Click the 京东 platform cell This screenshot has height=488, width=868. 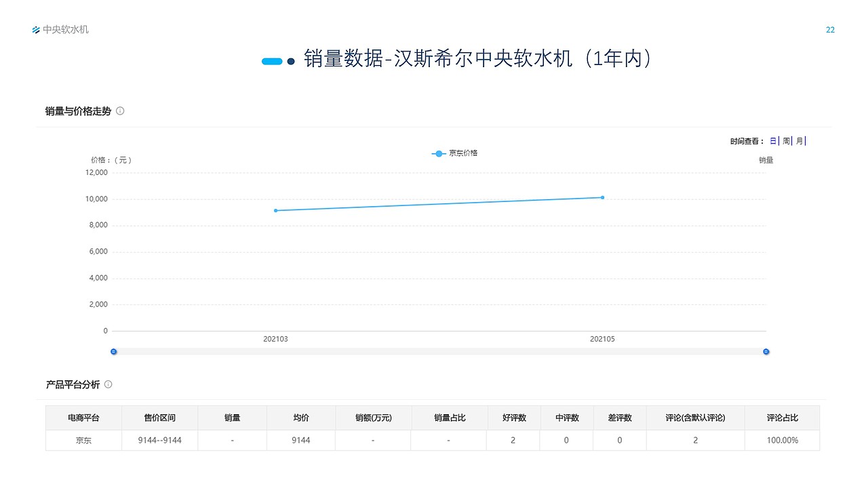(x=84, y=440)
